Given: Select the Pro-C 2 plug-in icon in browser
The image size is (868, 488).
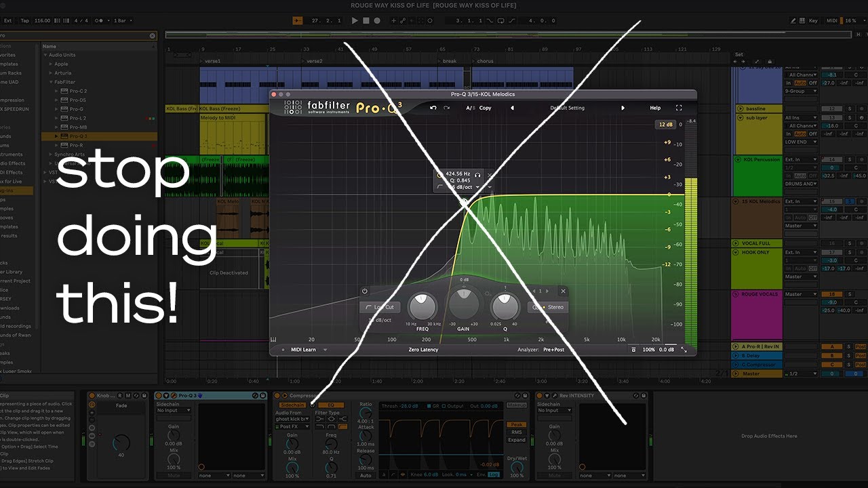Looking at the screenshot, I should tap(64, 91).
